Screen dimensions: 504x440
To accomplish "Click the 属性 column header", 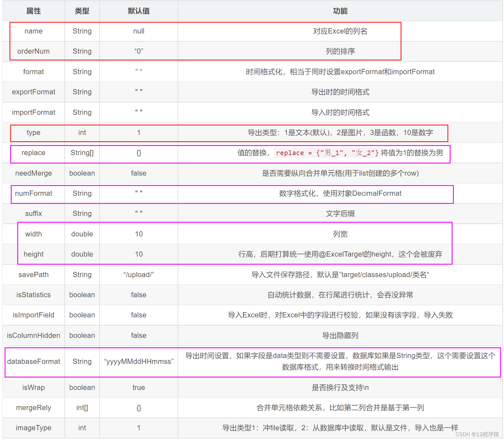I will coord(34,11).
